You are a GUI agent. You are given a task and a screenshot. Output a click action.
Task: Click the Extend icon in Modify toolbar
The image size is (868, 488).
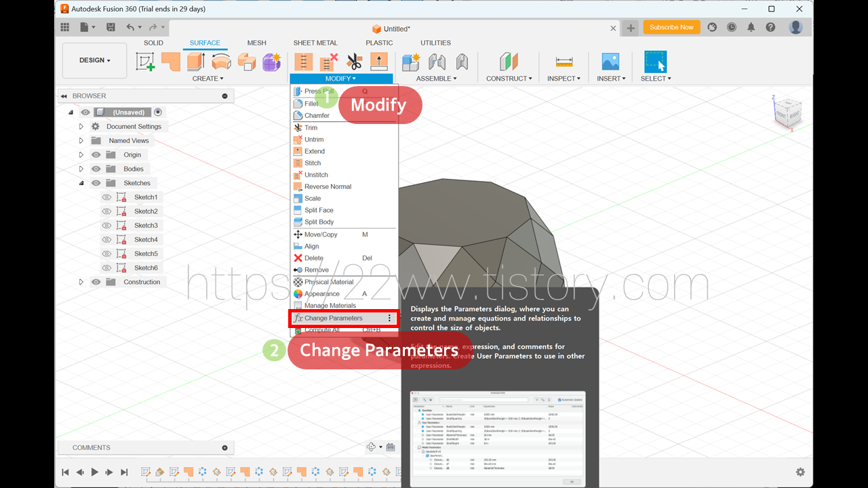click(379, 62)
